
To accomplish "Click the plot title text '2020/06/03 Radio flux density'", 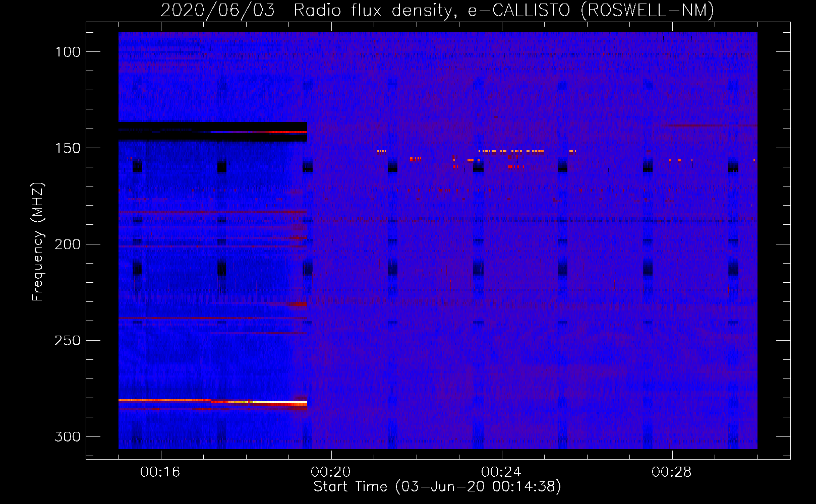I will (307, 11).
